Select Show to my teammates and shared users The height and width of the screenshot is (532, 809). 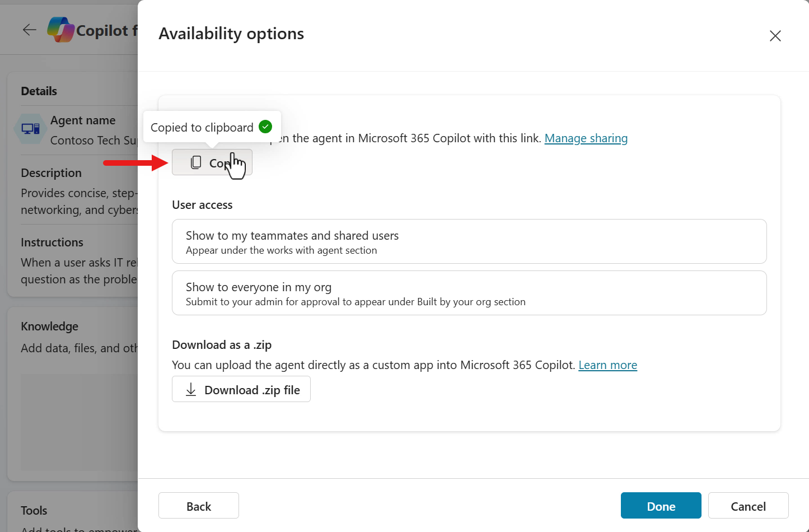pyautogui.click(x=469, y=241)
